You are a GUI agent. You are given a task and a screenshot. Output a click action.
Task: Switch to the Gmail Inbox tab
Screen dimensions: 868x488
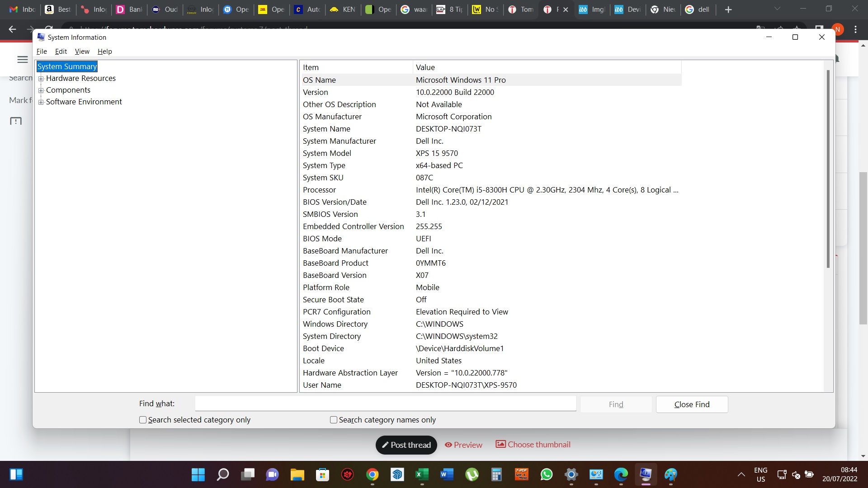tap(22, 9)
